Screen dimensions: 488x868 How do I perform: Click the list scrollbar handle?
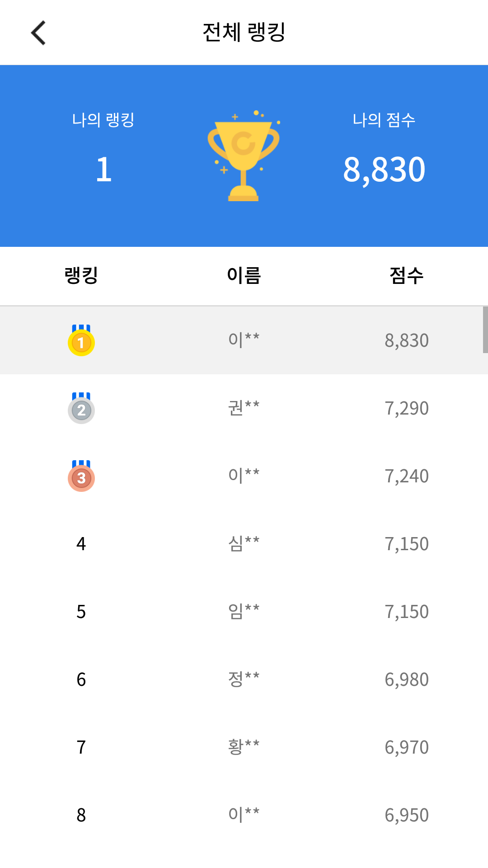[x=485, y=330]
